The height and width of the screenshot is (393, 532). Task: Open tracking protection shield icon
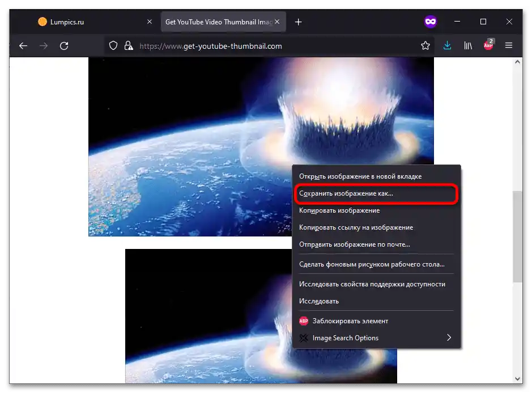click(x=113, y=45)
